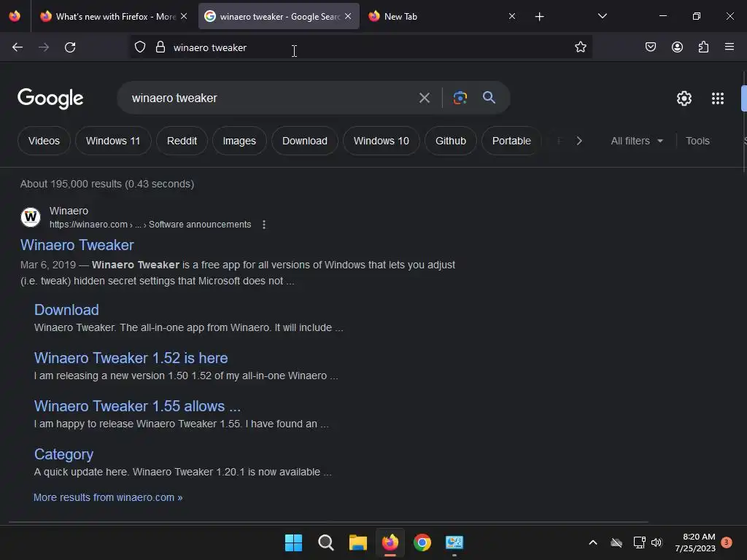This screenshot has height=560, width=747.
Task: Click the forward navigation arrow
Action: coord(44,47)
